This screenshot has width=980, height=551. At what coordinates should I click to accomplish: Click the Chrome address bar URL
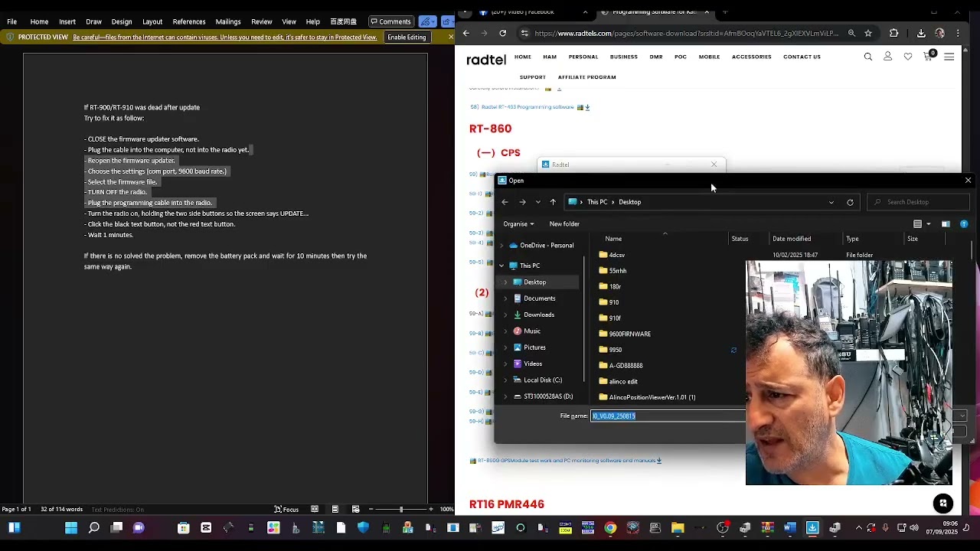(686, 33)
